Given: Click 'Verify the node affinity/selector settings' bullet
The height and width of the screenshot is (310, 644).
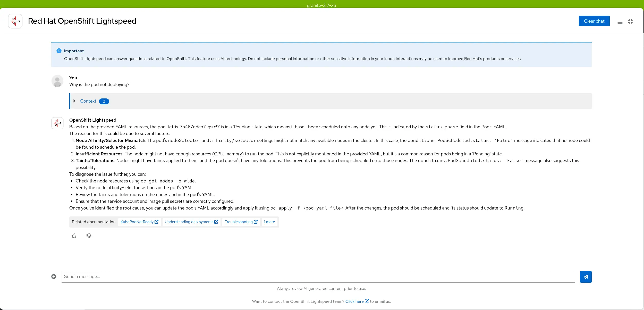Looking at the screenshot, I should coord(135,188).
